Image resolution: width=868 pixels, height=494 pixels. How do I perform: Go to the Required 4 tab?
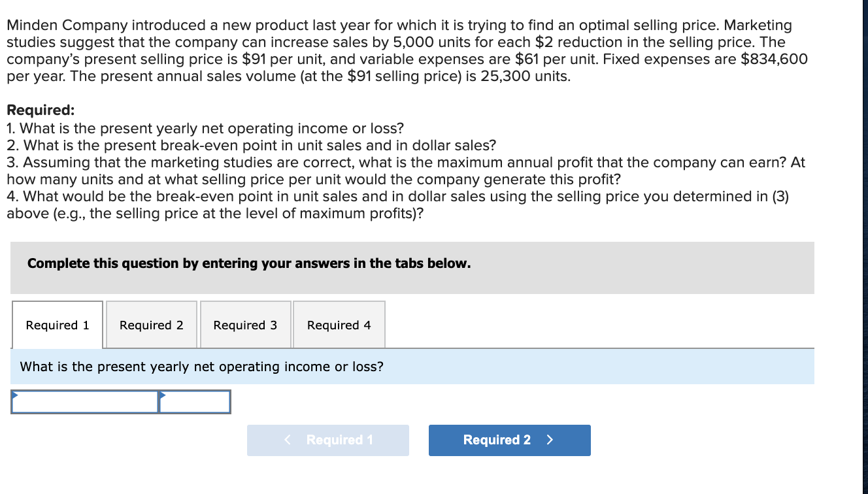339,325
